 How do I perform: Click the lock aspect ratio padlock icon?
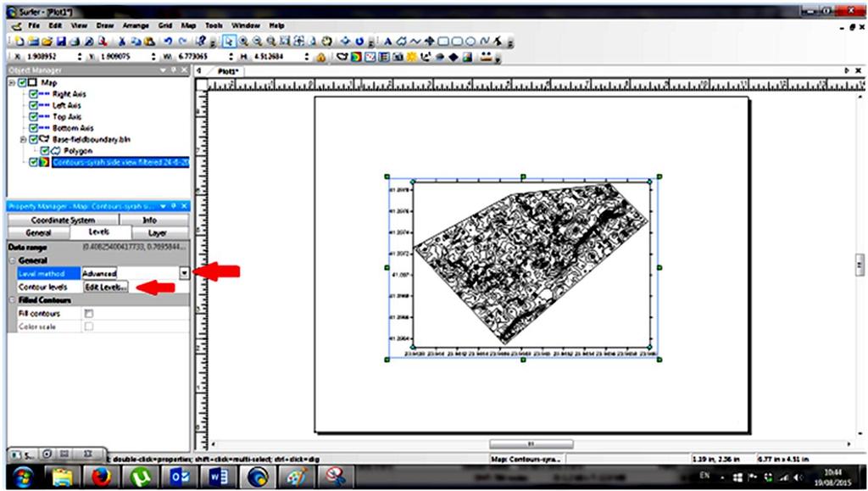pyautogui.click(x=320, y=57)
